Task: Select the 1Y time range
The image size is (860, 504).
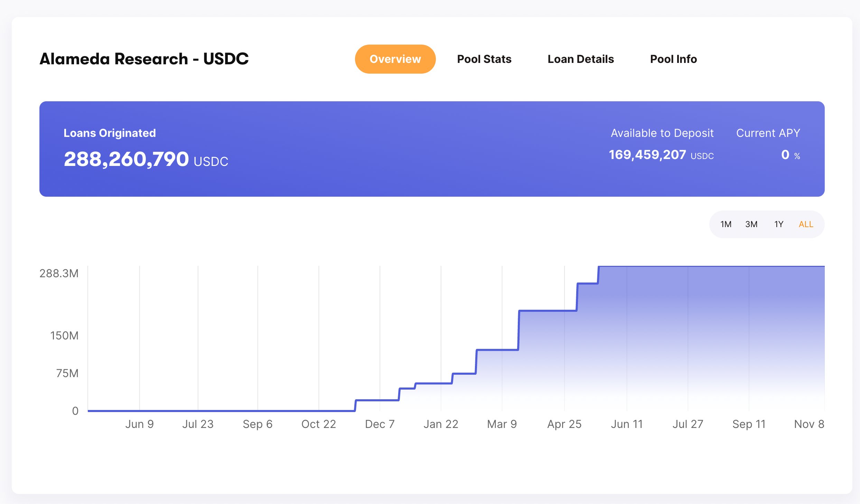Action: (x=778, y=224)
